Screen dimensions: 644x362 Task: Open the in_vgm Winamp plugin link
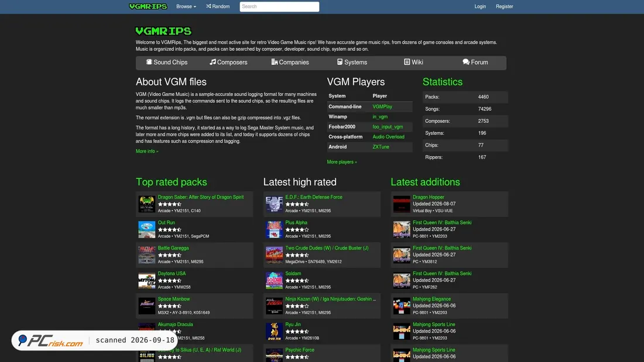tap(380, 117)
